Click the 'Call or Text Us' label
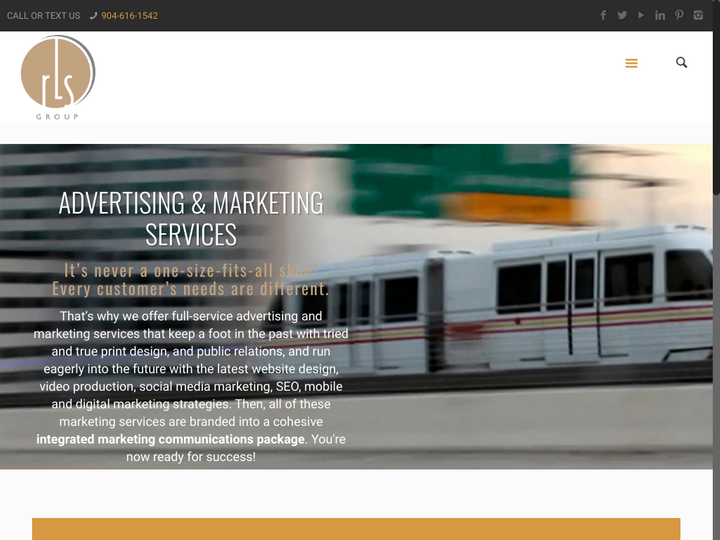The width and height of the screenshot is (720, 540). tap(43, 16)
